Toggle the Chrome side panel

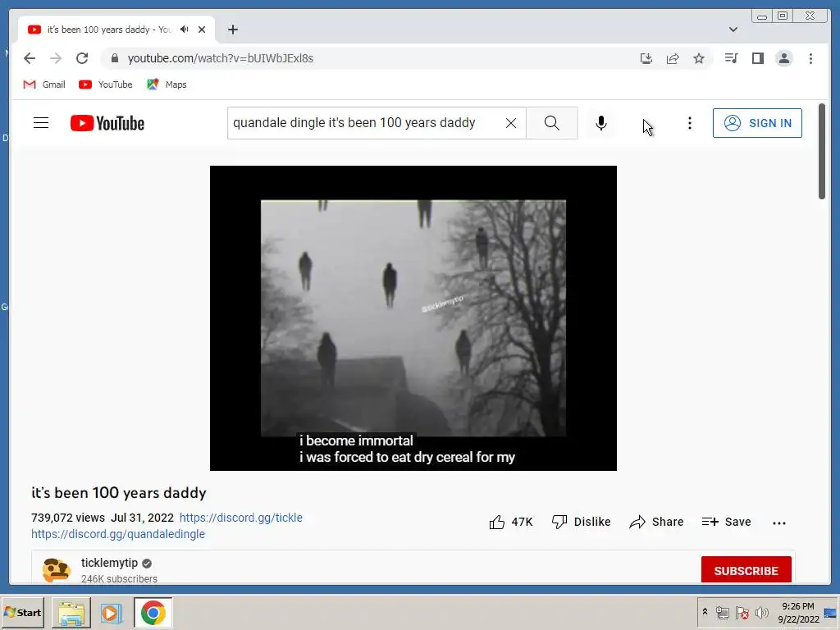click(x=757, y=58)
